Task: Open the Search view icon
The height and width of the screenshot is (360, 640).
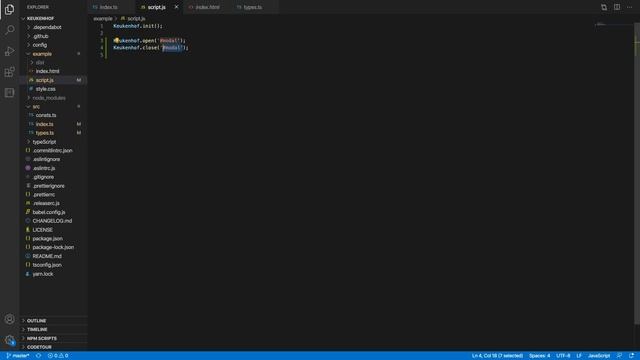Action: 9,30
